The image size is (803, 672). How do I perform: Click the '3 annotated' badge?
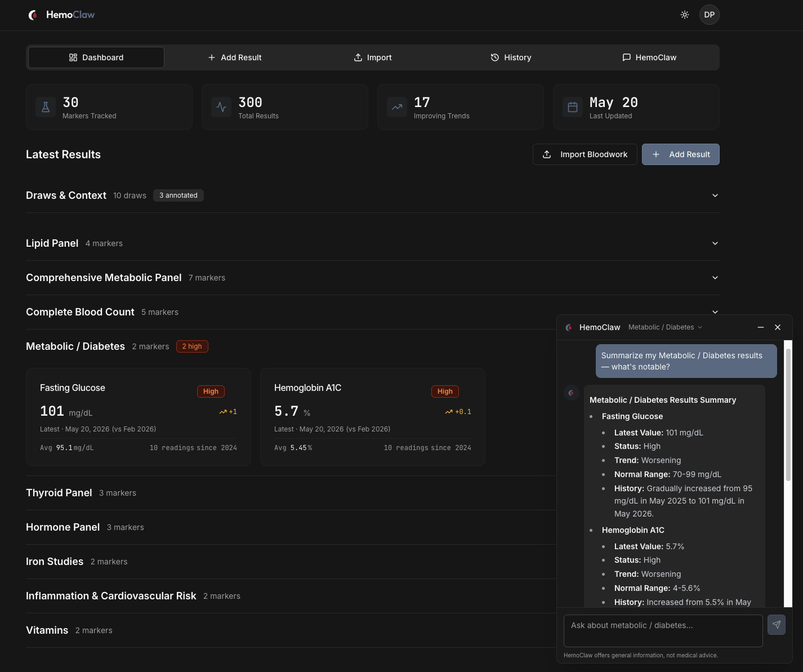(x=179, y=195)
